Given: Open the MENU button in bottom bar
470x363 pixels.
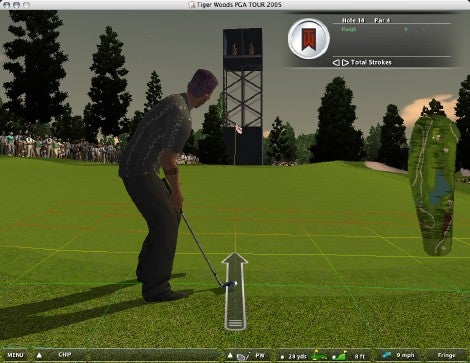Looking at the screenshot, I should click(x=15, y=355).
